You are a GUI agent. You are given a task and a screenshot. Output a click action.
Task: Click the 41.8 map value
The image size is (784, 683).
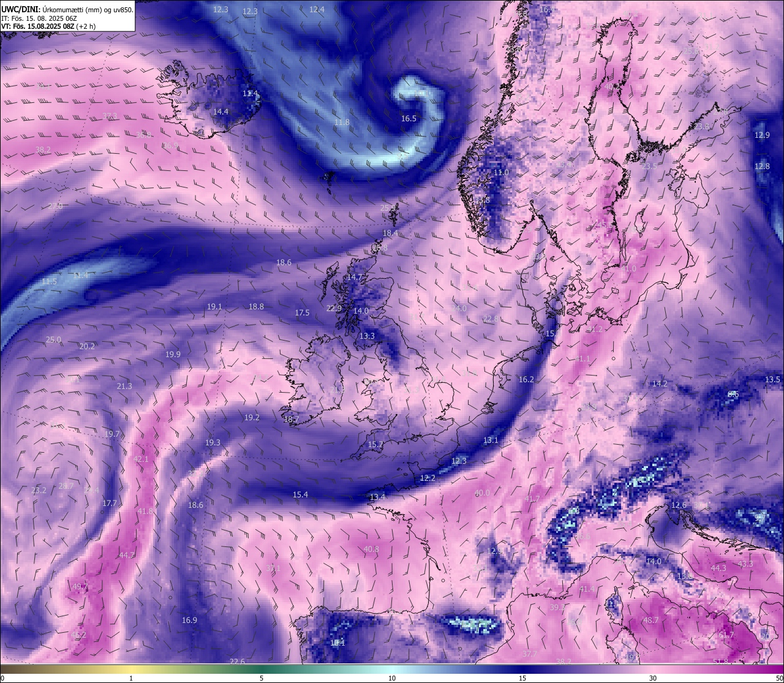pos(145,511)
